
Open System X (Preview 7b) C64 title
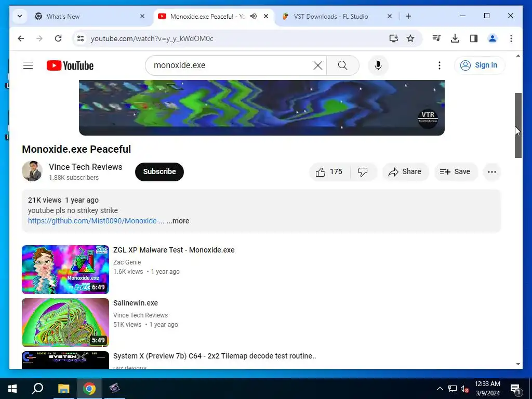tap(215, 356)
